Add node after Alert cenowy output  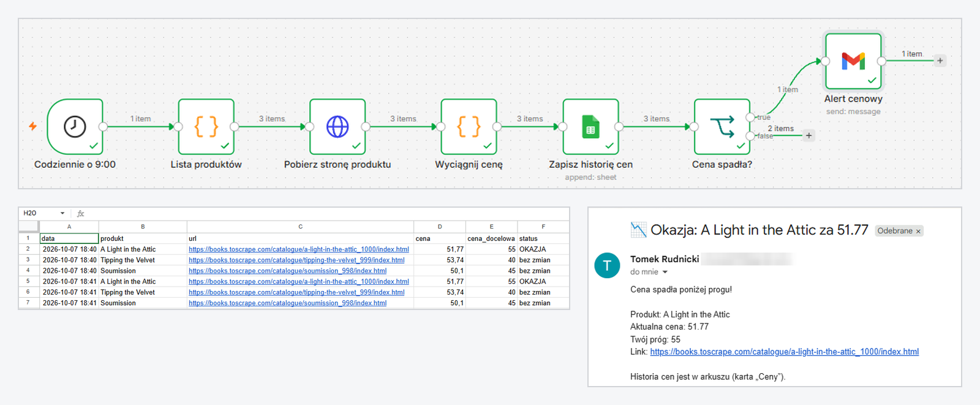[x=940, y=61]
